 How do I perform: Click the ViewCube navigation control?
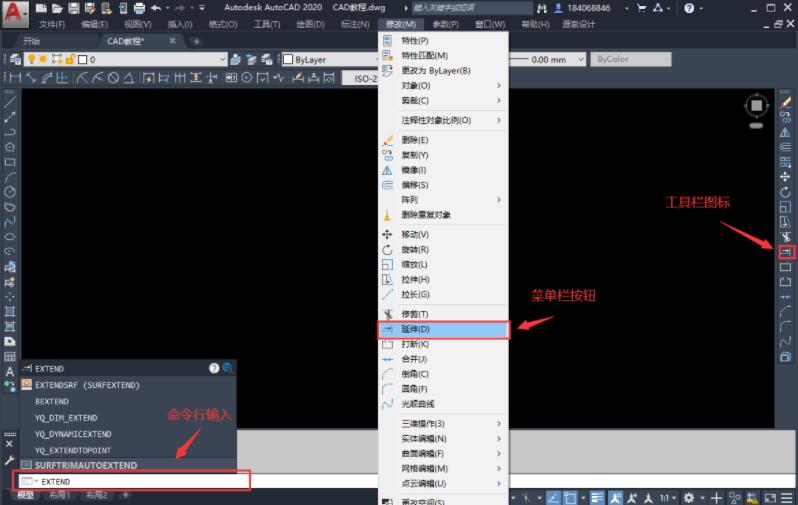[756, 105]
